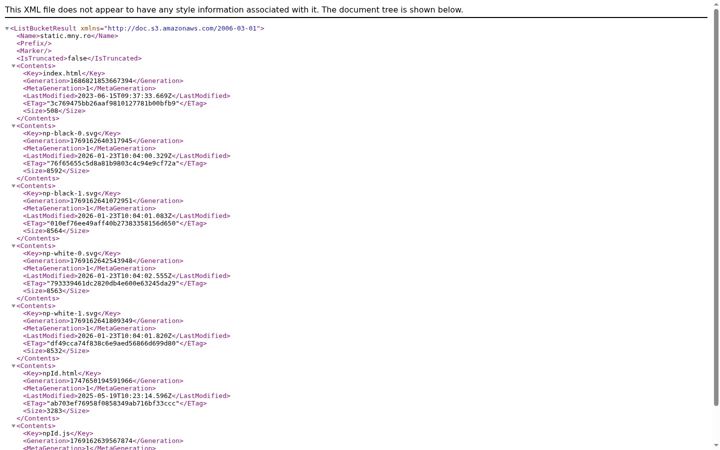Viewport: 720px width, 450px height.
Task: Collapse the Contents node holding np-black-0.svg
Action: point(13,126)
